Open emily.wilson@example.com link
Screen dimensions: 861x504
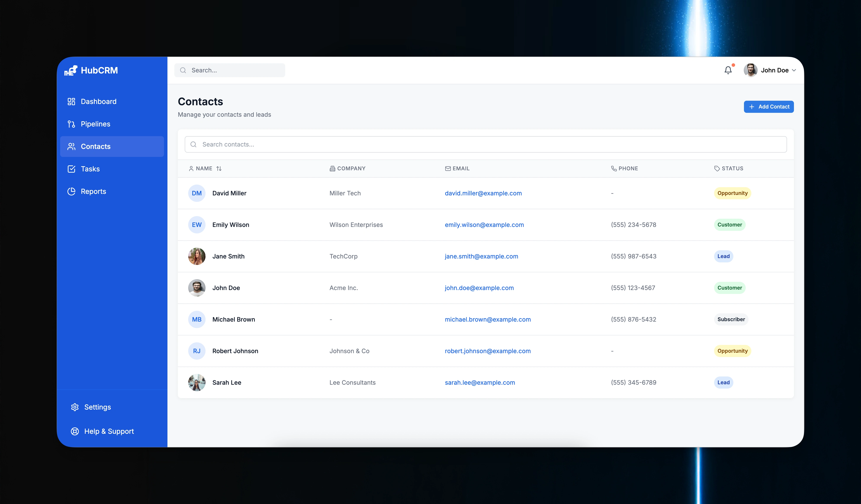[484, 225]
